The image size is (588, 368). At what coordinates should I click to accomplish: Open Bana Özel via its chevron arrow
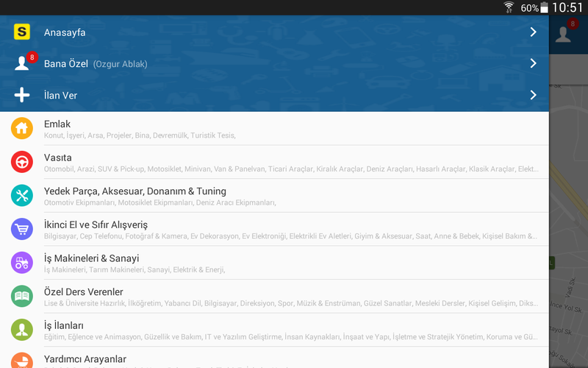tap(534, 63)
